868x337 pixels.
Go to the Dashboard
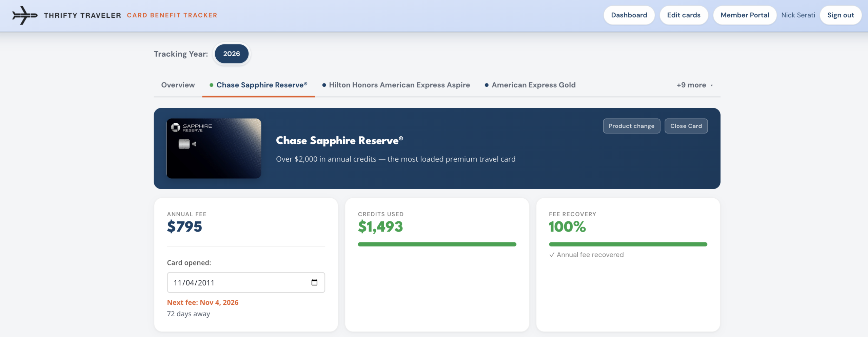click(x=629, y=15)
